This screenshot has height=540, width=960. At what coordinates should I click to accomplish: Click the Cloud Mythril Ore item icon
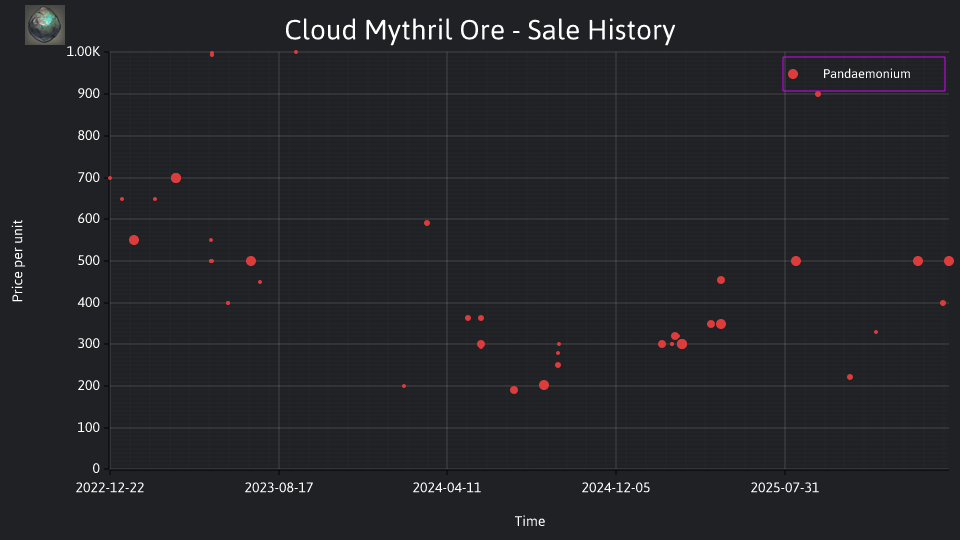45,25
